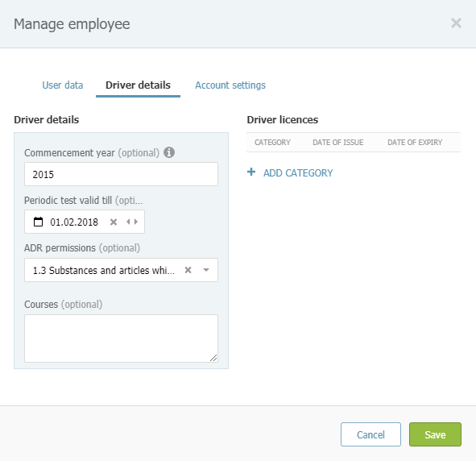Expand the ADR permissions dropdown arrow
476x461 pixels.
pyautogui.click(x=206, y=270)
